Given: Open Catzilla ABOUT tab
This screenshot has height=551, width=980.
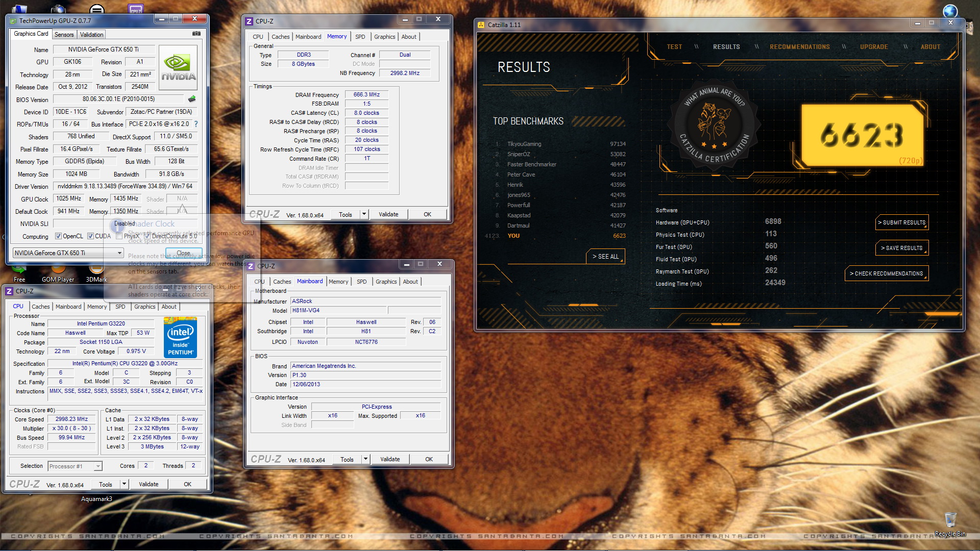Looking at the screenshot, I should [930, 47].
